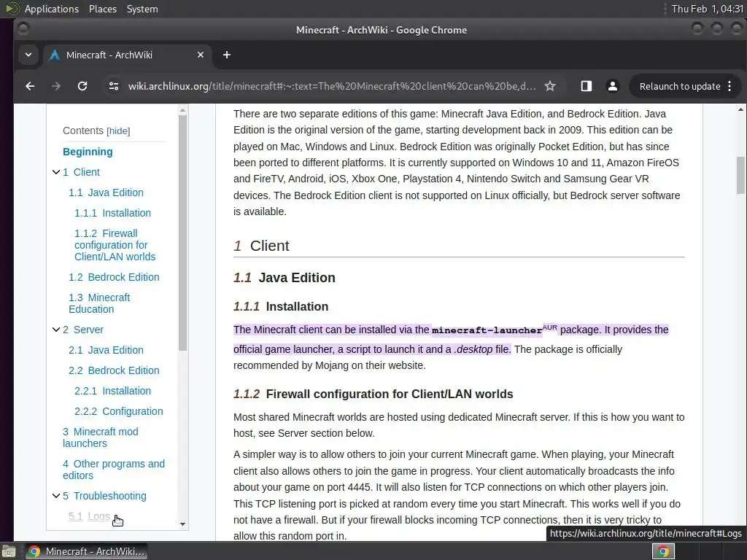Go back to the previous page

coord(30,86)
